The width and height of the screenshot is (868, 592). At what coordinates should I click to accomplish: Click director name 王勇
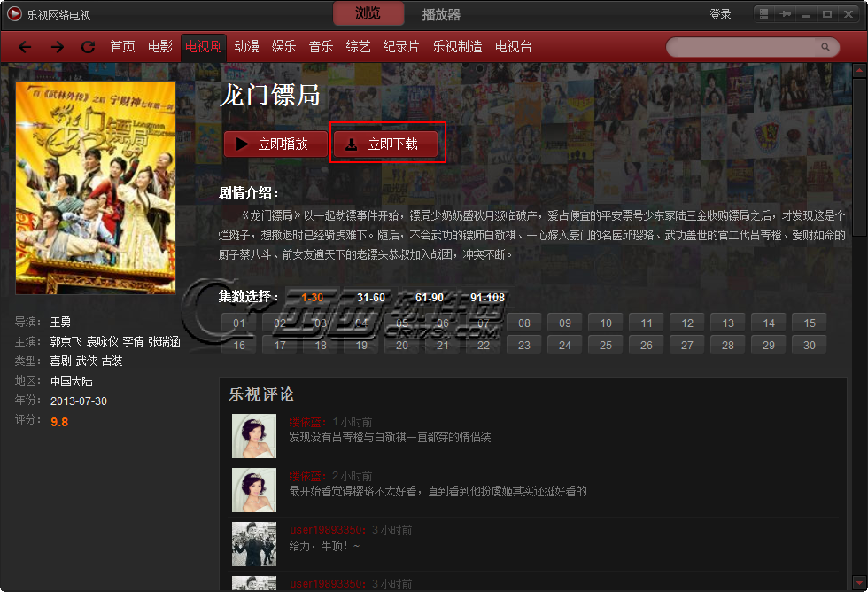(x=60, y=322)
